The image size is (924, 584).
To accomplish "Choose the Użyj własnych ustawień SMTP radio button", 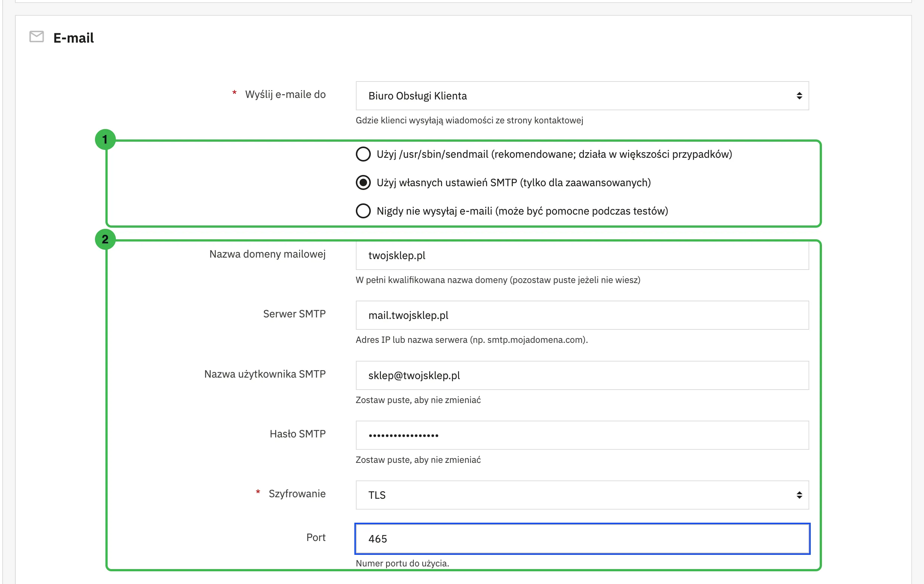I will coord(363,183).
